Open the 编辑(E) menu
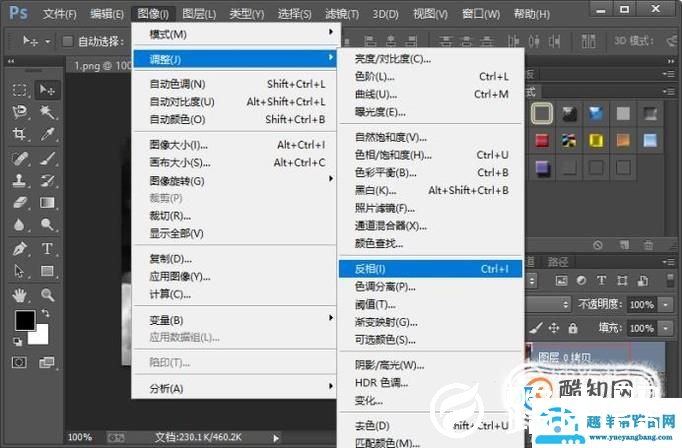682x448 pixels. click(107, 14)
